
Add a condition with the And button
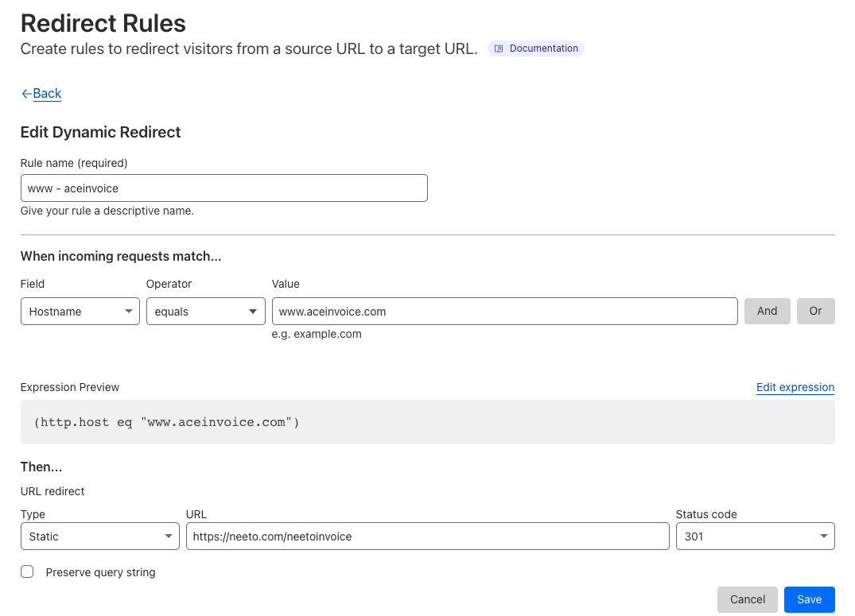[767, 311]
